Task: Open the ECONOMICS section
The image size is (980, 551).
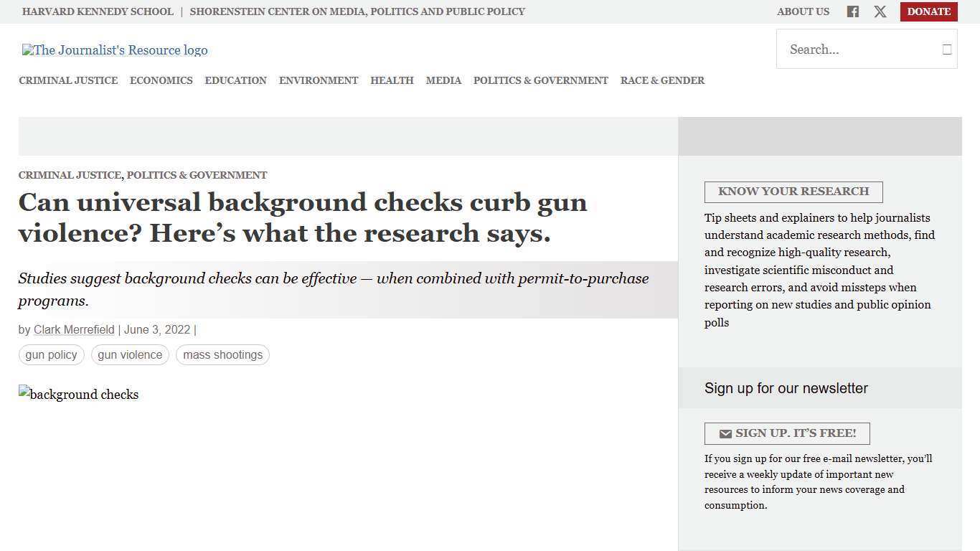Action: (x=161, y=80)
